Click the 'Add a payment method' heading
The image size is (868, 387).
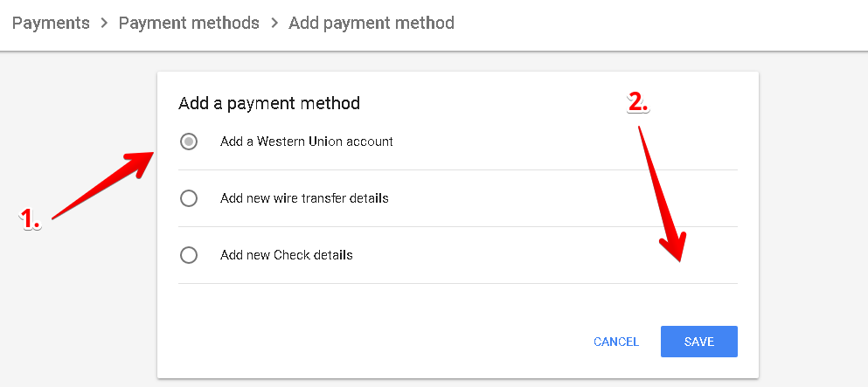[269, 103]
